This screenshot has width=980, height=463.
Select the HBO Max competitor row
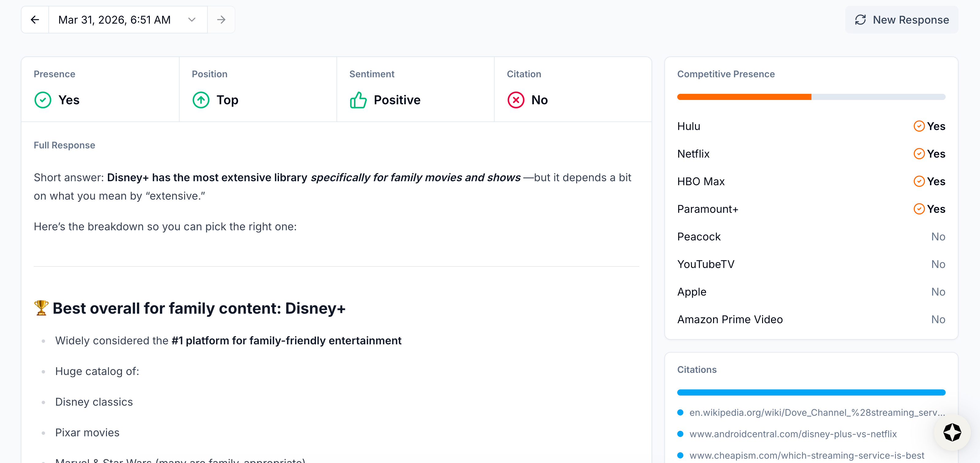coord(701,182)
